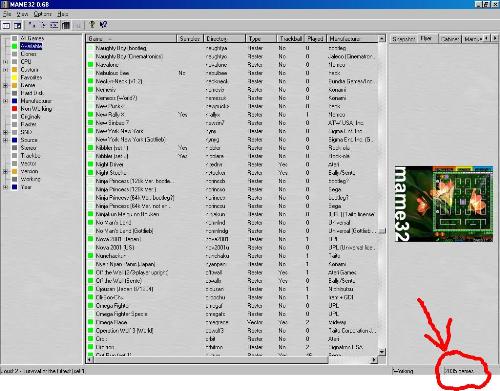The height and width of the screenshot is (391, 500).
Task: Click the green Available folder icon
Action: [x=15, y=46]
